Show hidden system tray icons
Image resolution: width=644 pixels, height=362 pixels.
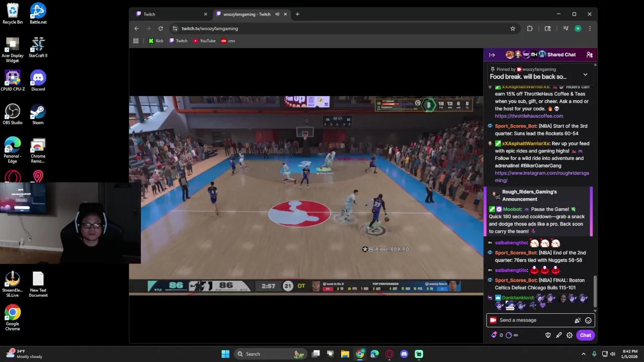pyautogui.click(x=584, y=354)
